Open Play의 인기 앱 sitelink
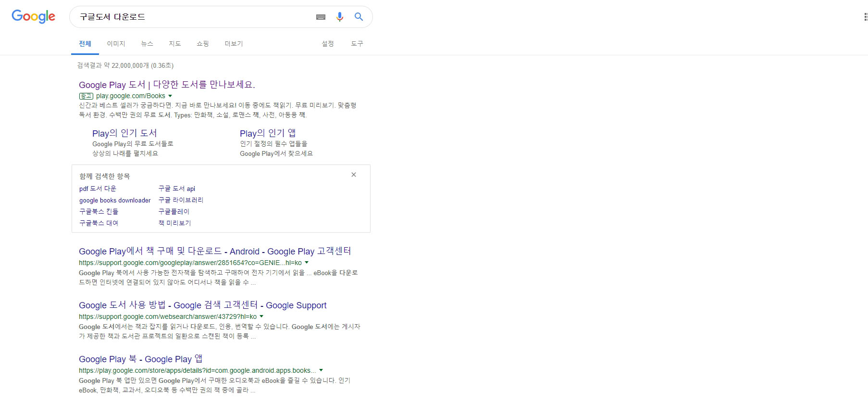 pos(268,133)
